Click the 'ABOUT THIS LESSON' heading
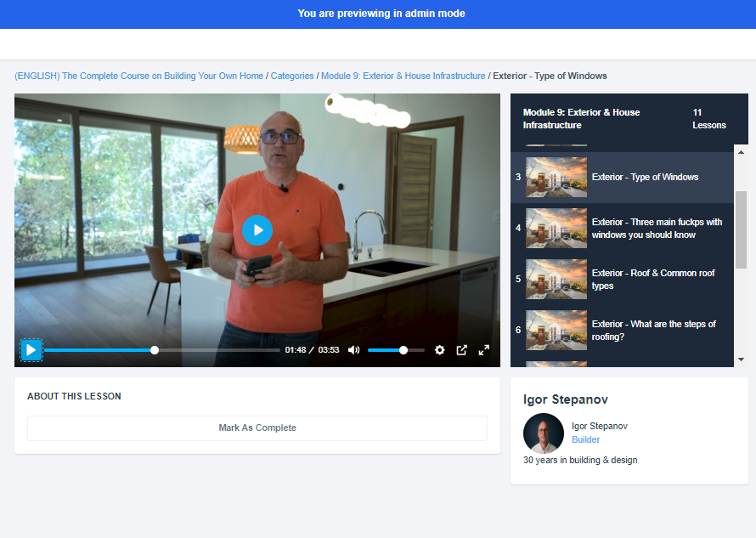756x538 pixels. tap(74, 396)
